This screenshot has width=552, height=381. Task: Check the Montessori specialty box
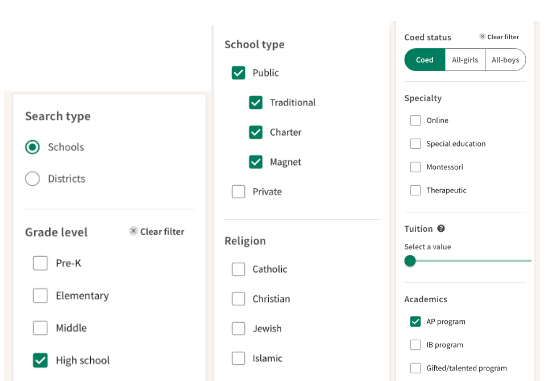pos(415,167)
